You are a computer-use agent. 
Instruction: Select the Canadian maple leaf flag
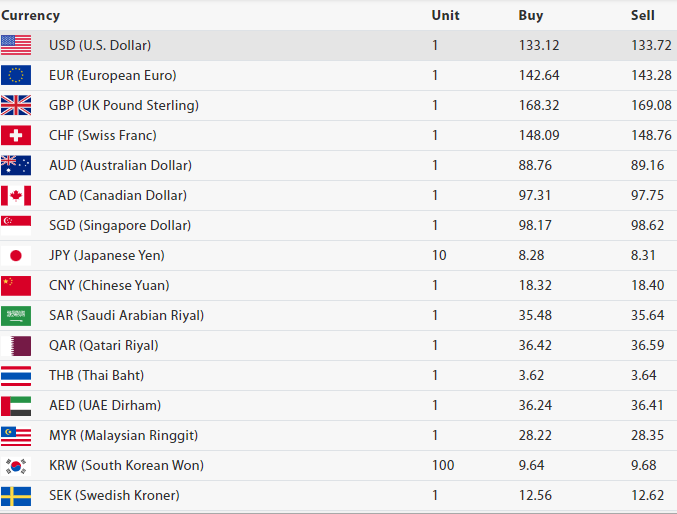(x=16, y=195)
